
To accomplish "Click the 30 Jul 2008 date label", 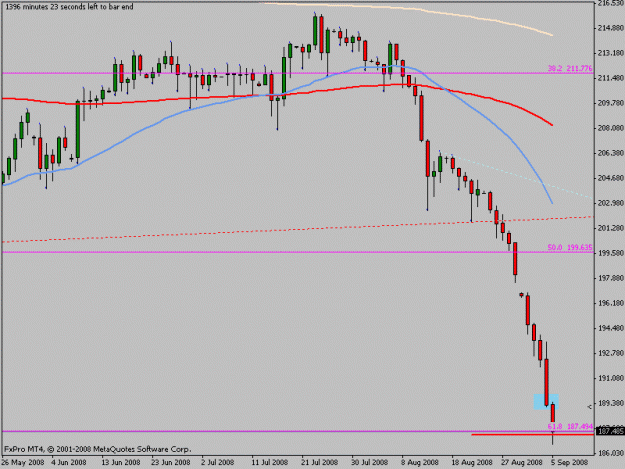I will point(369,462).
